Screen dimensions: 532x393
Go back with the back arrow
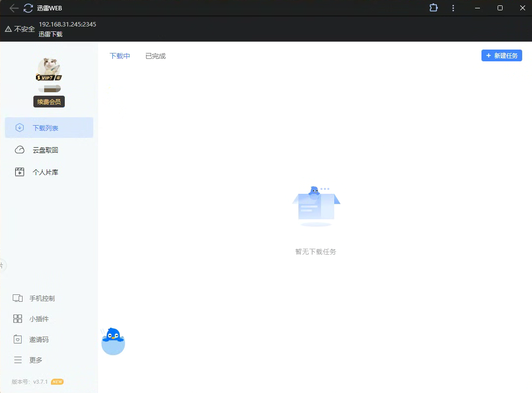(x=14, y=8)
